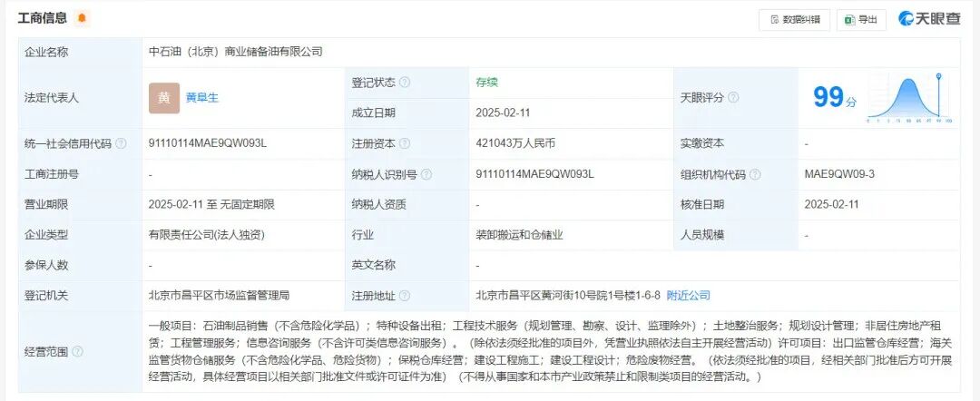980x401 pixels.
Task: Click 2025-02-11 至 无固定期限 business term
Action: point(211,204)
